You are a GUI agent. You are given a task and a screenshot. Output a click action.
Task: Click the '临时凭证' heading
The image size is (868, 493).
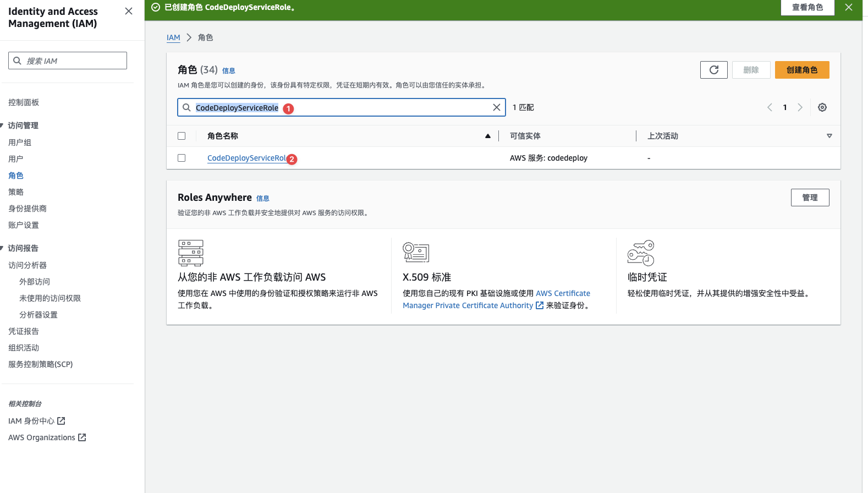(x=647, y=277)
